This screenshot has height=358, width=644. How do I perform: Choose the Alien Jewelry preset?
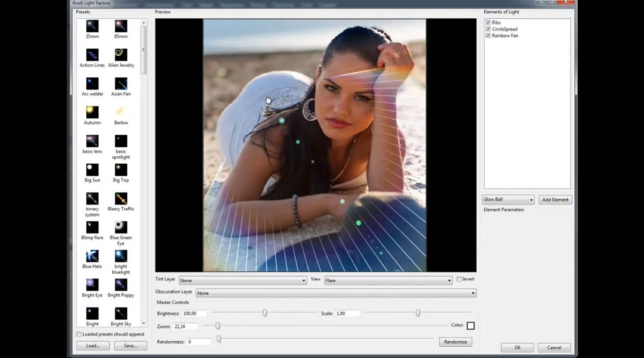pos(121,55)
